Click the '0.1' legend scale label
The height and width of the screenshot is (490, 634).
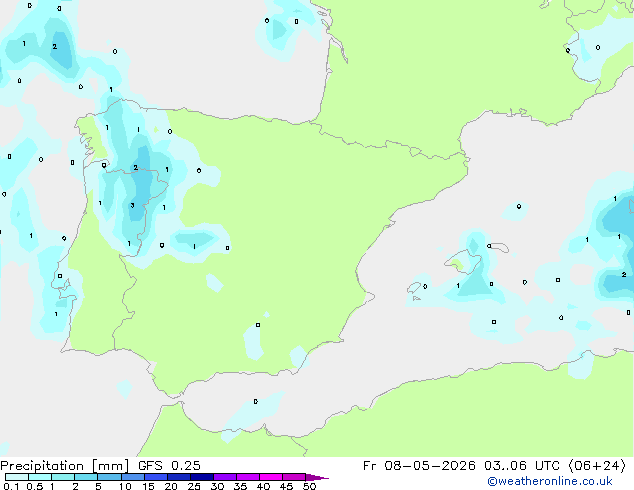11,486
